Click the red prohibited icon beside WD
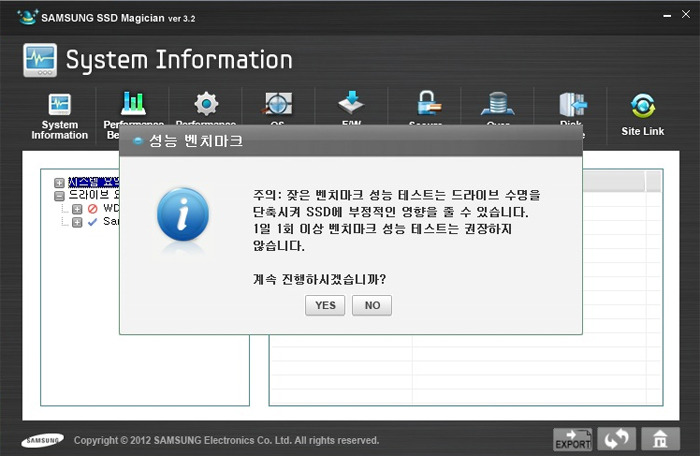 [x=92, y=209]
